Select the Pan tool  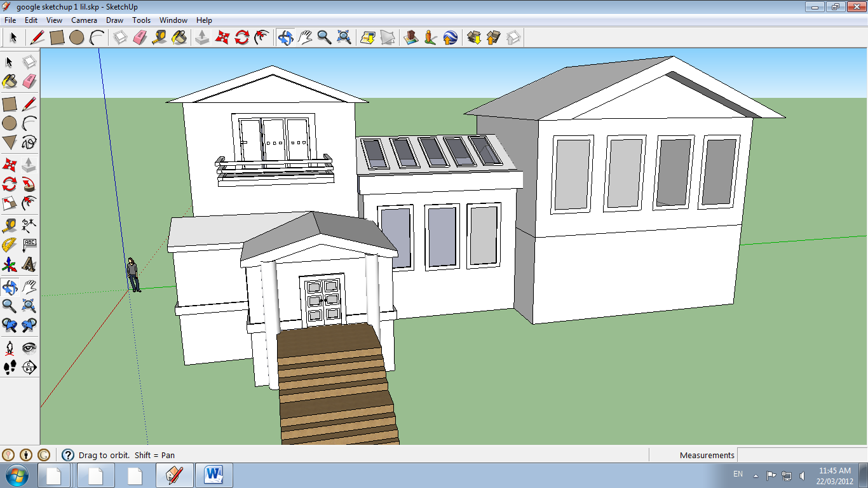304,37
